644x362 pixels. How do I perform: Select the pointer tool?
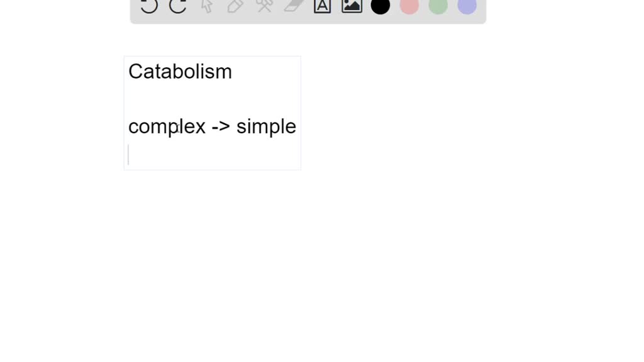tap(206, 6)
